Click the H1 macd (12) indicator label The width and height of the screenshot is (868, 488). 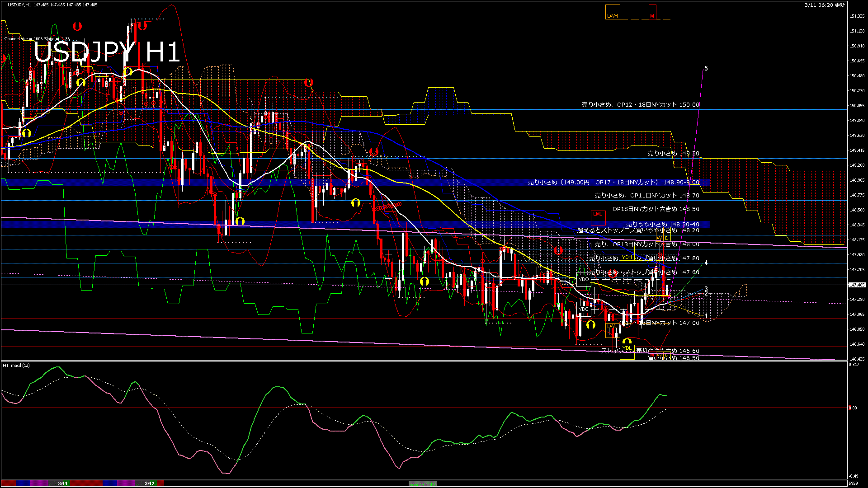16,365
